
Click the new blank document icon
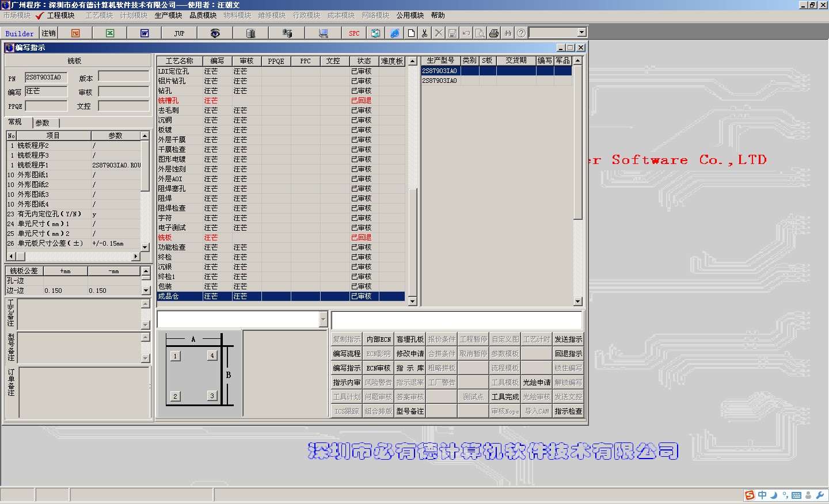411,33
